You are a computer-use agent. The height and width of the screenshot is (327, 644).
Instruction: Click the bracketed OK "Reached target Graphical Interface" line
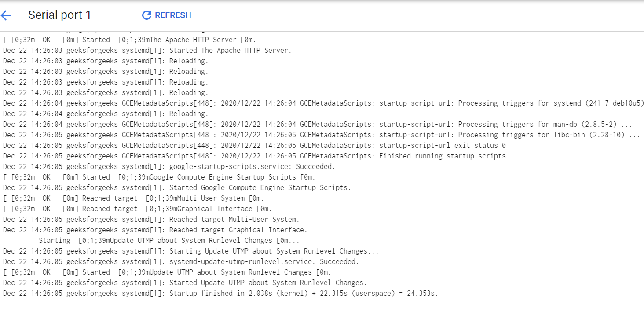click(x=137, y=209)
